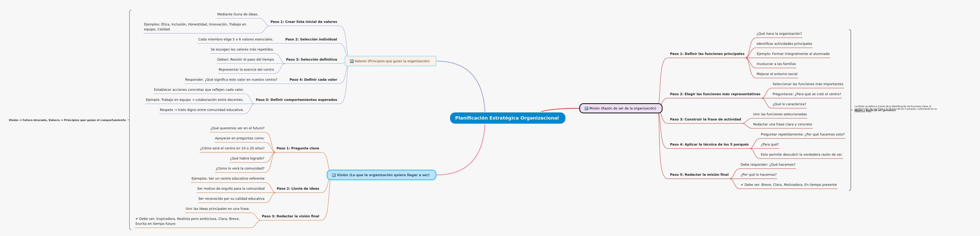Image resolution: width=980 pixels, height=236 pixels.
Task: Select the 'Visión (Lo que la organización quiere llegar a ser)' node
Action: pos(381,175)
